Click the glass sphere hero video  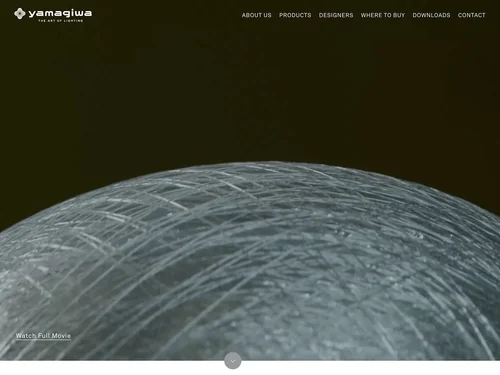coord(250,180)
